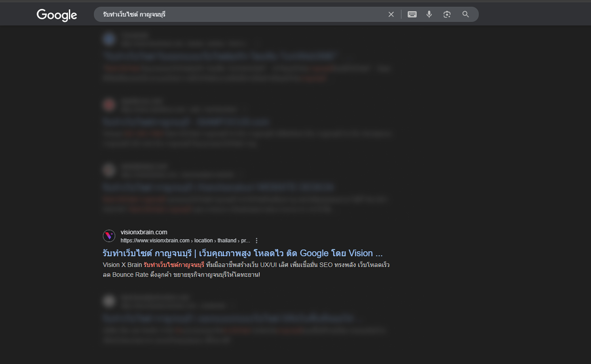Click the visionxbrain.com favicon
The image size is (591, 364).
tap(109, 236)
